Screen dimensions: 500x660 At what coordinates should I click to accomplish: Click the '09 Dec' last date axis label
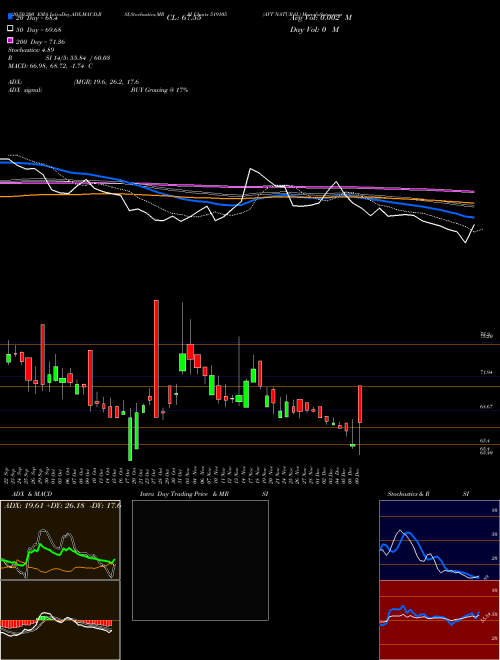click(x=359, y=474)
